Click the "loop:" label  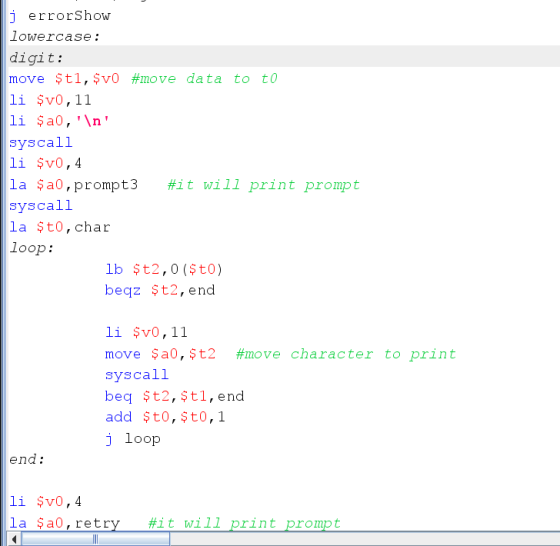[31, 248]
